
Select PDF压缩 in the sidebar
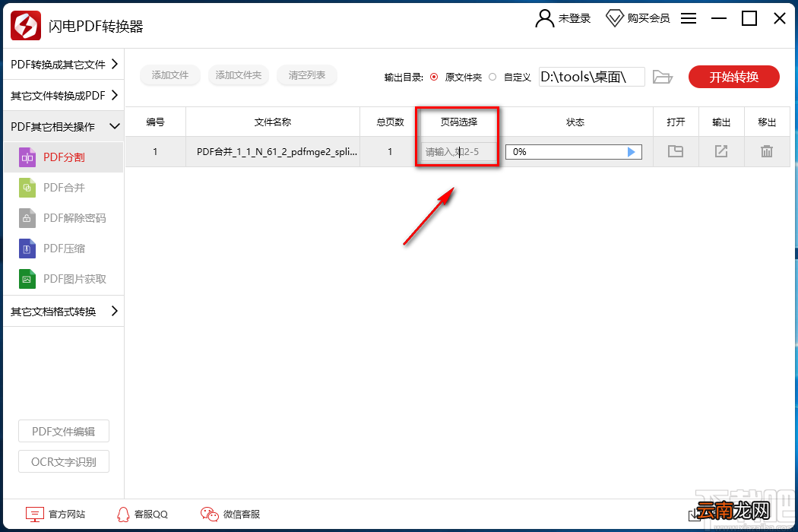(64, 249)
